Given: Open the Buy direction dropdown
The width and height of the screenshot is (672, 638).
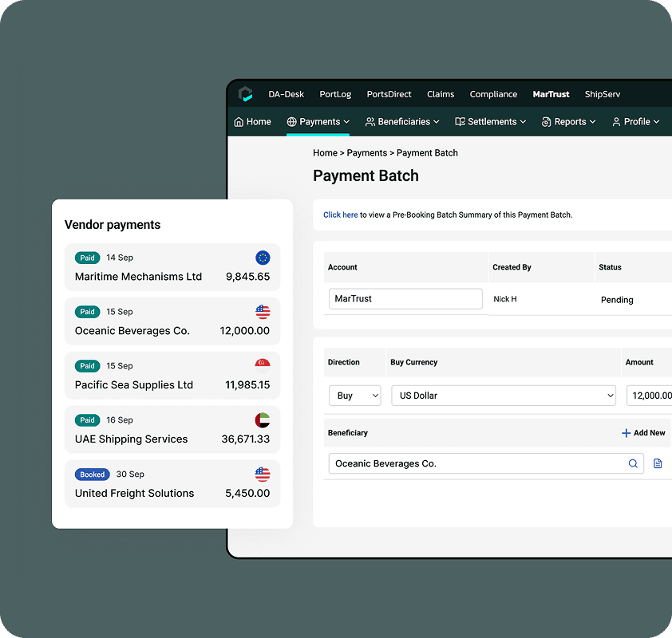Looking at the screenshot, I should pos(354,396).
